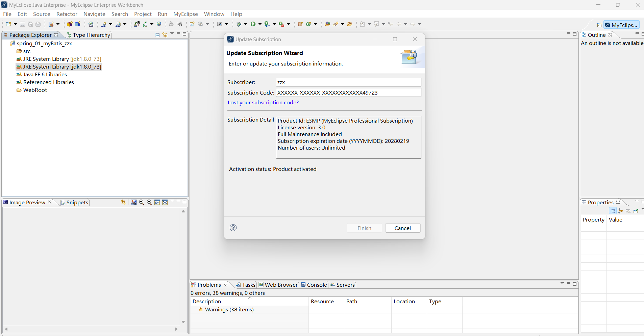The image size is (644, 336).
Task: Open dropdown next to New Class icon
Action: (x=315, y=24)
